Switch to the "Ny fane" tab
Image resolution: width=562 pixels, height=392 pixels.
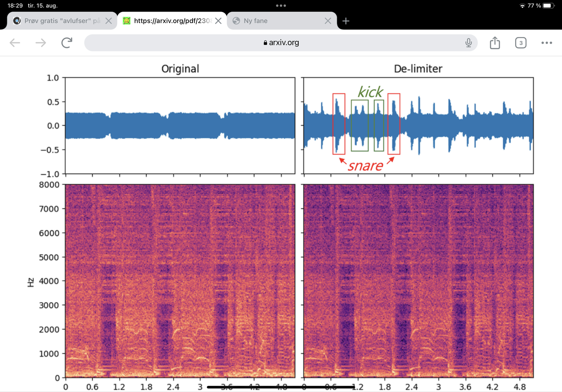[x=282, y=21]
